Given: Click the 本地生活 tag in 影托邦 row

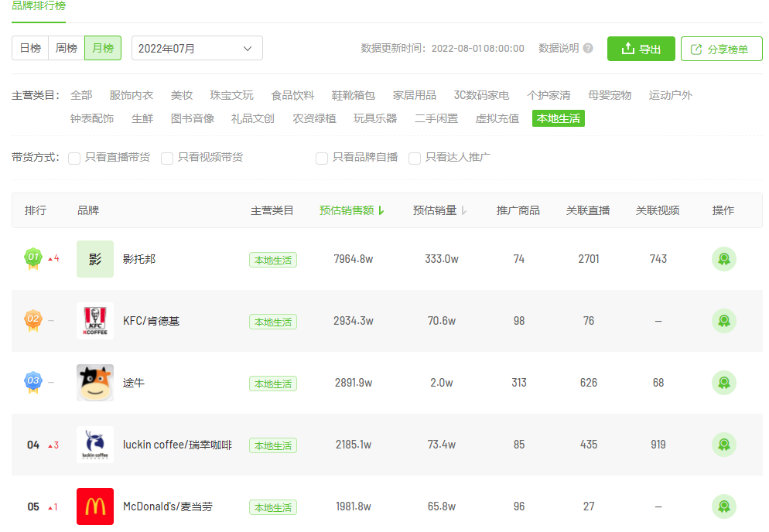Looking at the screenshot, I should (x=272, y=260).
